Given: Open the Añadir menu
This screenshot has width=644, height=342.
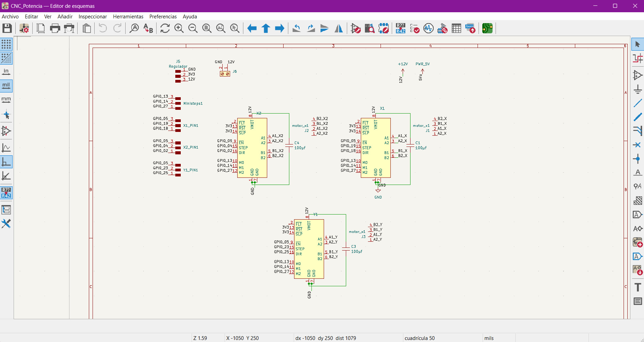Looking at the screenshot, I should (65, 16).
